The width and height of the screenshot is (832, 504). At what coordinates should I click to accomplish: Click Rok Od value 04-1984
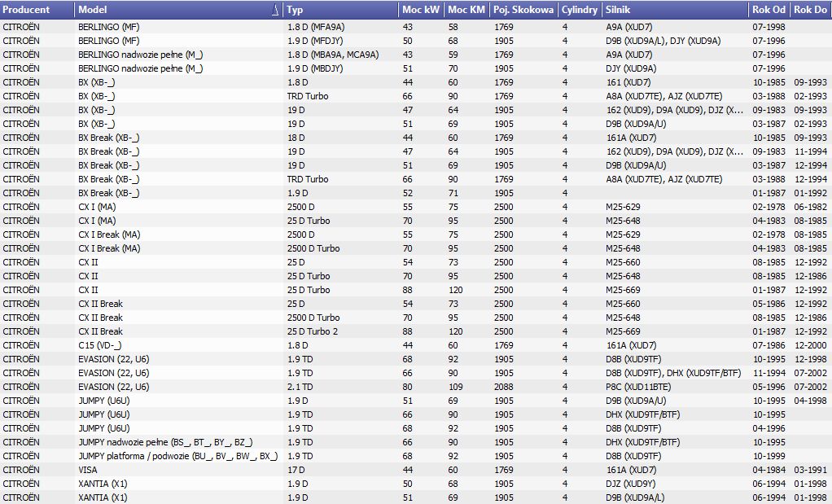pos(769,470)
